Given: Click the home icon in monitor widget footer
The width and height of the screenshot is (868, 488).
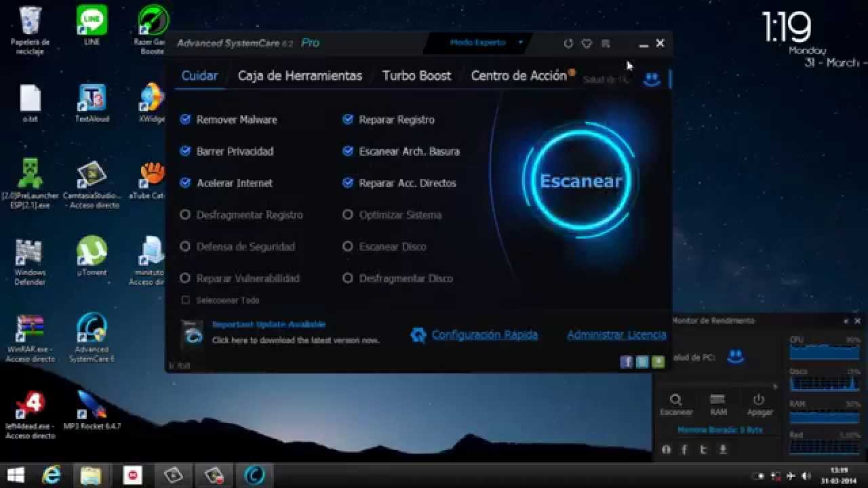Looking at the screenshot, I should coord(666,449).
